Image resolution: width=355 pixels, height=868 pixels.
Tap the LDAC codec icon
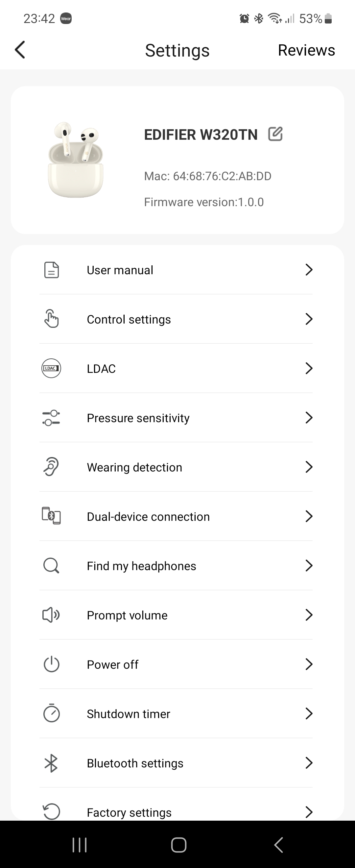pyautogui.click(x=51, y=368)
